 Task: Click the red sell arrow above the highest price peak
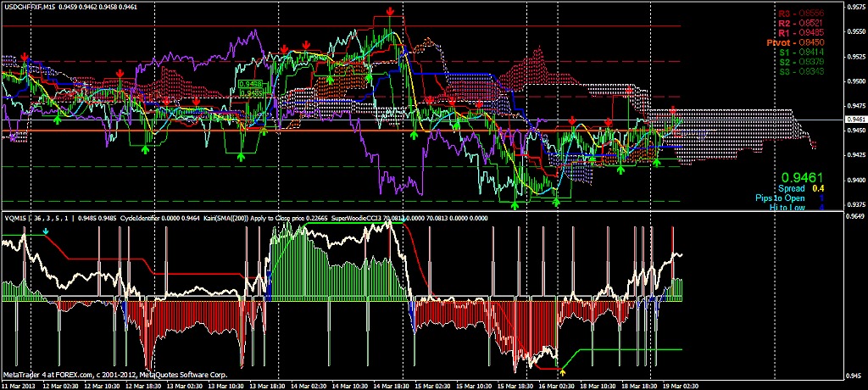[x=390, y=11]
